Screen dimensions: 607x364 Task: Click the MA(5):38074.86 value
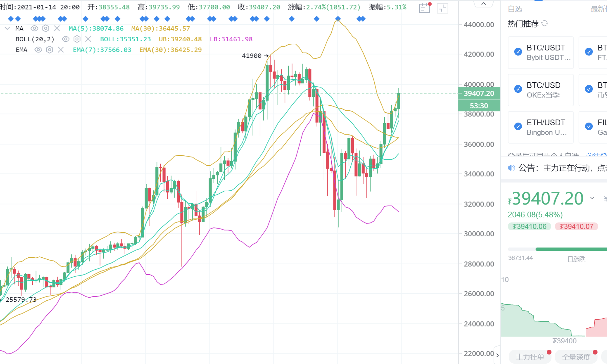point(96,28)
